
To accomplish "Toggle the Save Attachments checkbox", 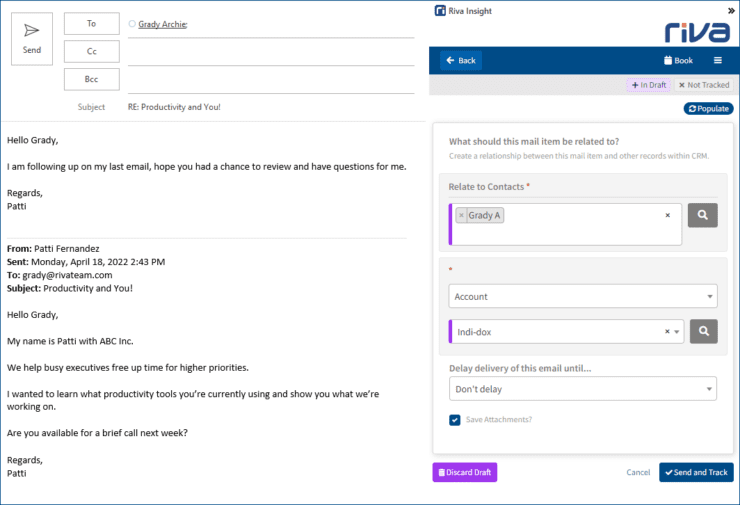I will (455, 420).
